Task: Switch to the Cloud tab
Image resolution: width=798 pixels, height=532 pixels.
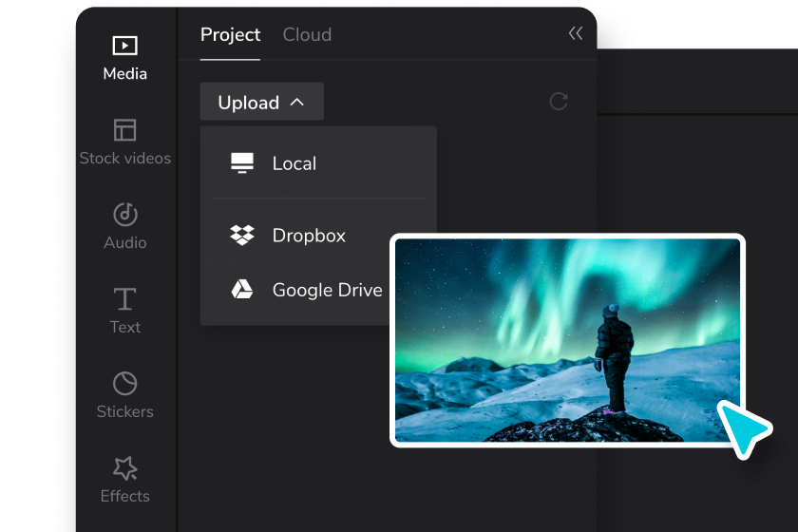Action: click(x=307, y=34)
